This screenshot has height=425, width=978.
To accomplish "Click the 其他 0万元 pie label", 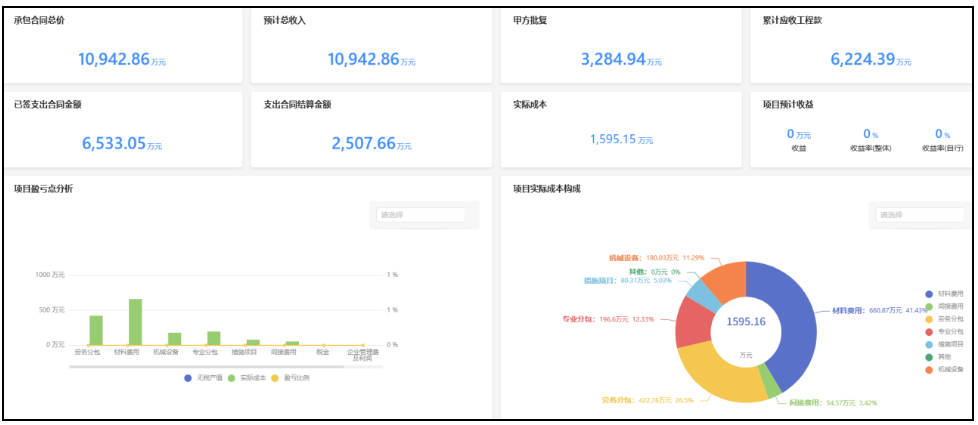I will pos(654,271).
